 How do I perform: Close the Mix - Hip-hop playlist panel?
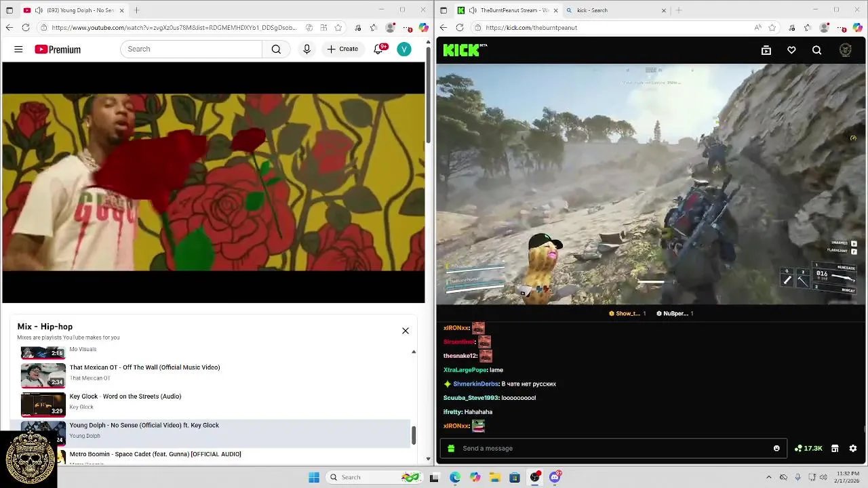tap(406, 331)
